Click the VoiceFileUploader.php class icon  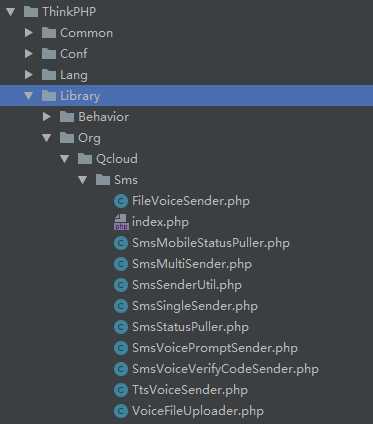(121, 411)
